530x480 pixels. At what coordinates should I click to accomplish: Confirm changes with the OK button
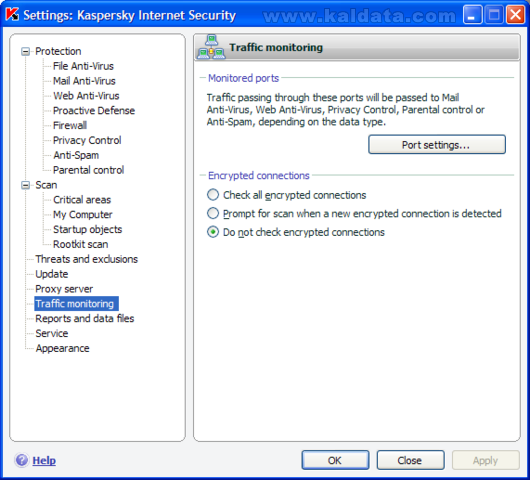coord(335,460)
